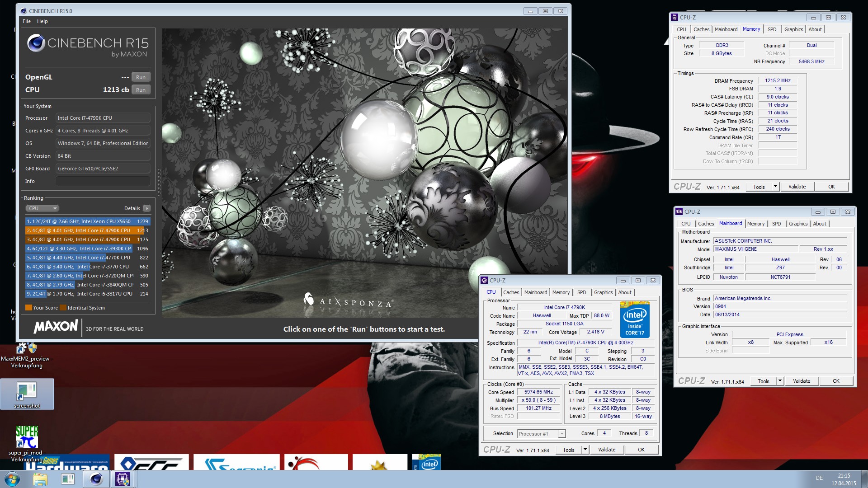The image size is (868, 488).
Task: Switch to Graphics tab in CPU-Z Mainboard window
Action: 798,224
